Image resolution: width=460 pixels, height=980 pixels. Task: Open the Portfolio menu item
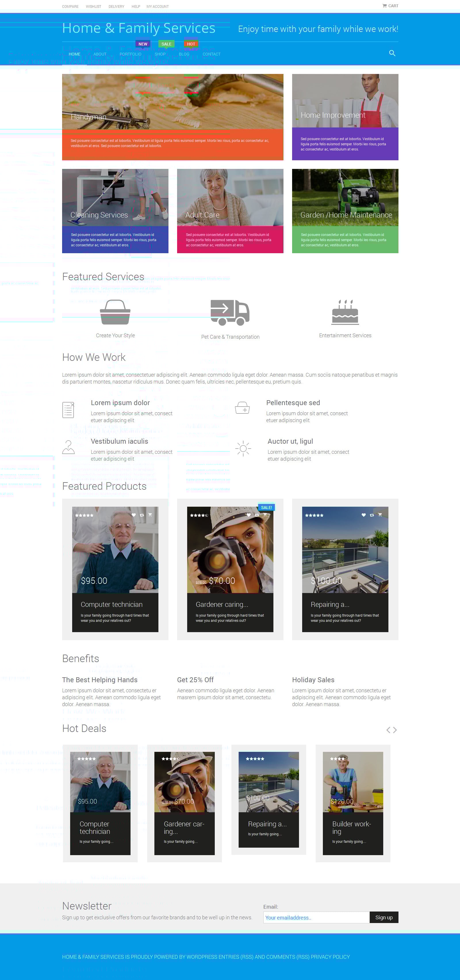pos(131,54)
